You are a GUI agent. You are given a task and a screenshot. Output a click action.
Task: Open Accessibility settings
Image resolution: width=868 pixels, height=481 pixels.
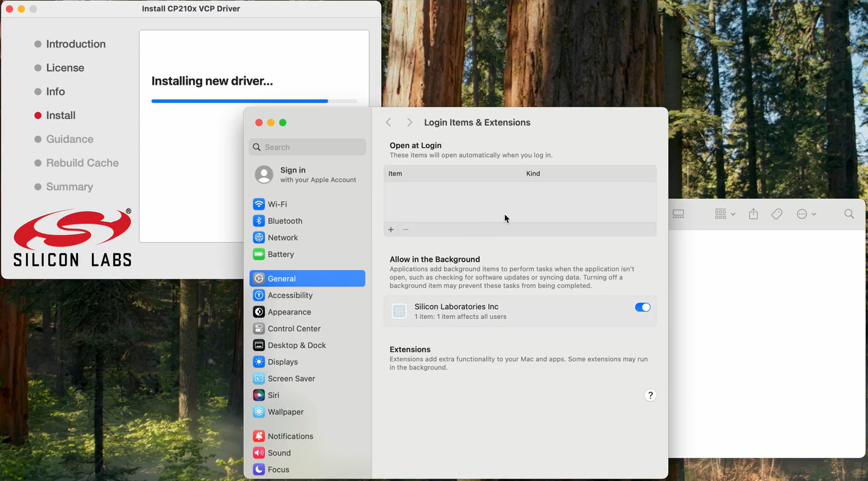coord(307,295)
